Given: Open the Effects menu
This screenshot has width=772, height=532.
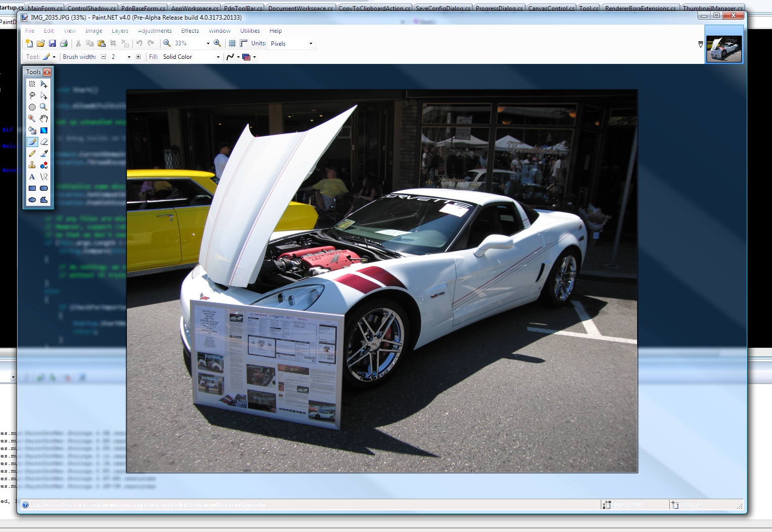Looking at the screenshot, I should point(190,31).
